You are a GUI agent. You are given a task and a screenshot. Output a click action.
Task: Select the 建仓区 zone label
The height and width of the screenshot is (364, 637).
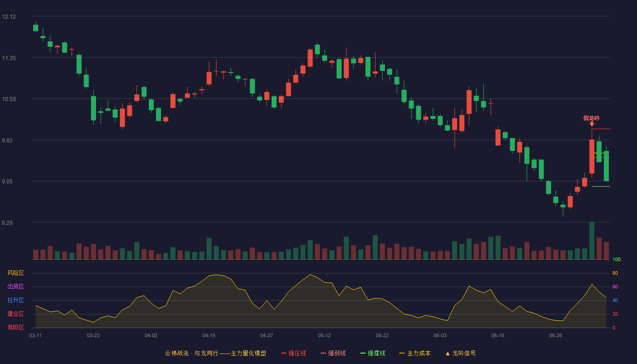point(15,314)
